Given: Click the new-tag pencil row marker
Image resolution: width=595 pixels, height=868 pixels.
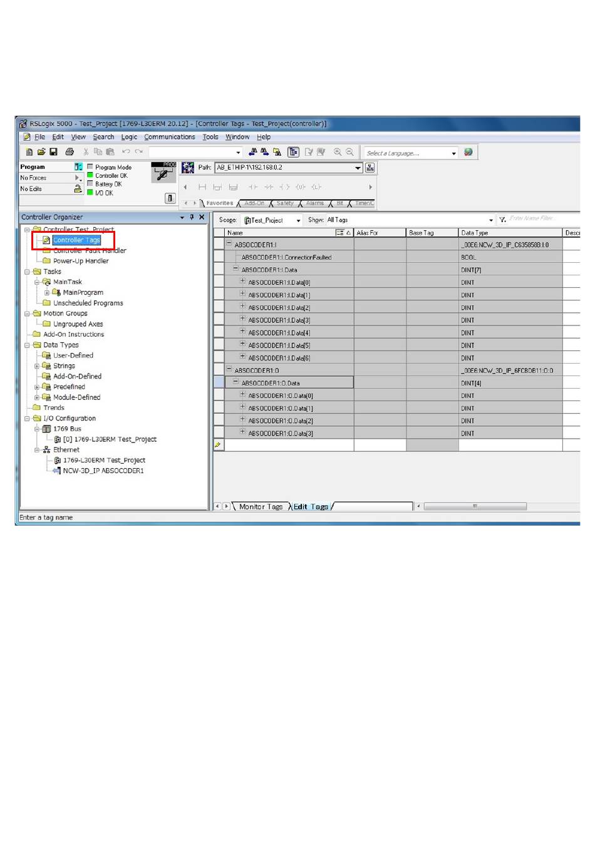Looking at the screenshot, I should (219, 445).
